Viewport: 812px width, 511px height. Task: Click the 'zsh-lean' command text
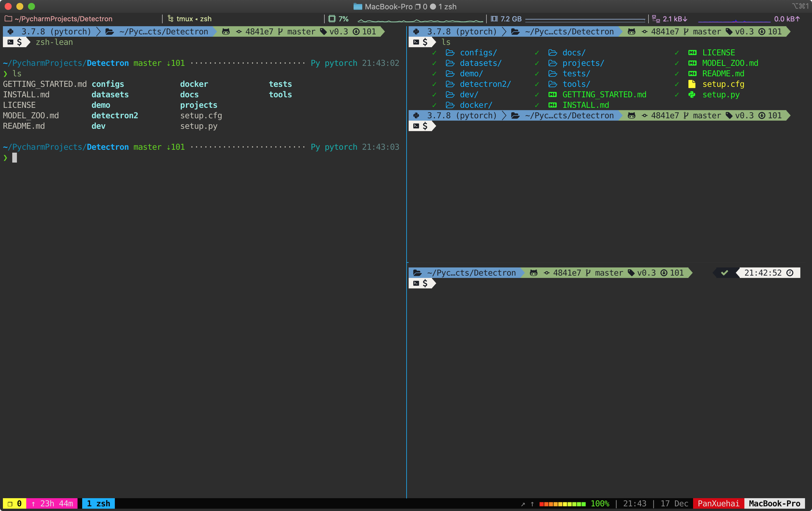54,42
